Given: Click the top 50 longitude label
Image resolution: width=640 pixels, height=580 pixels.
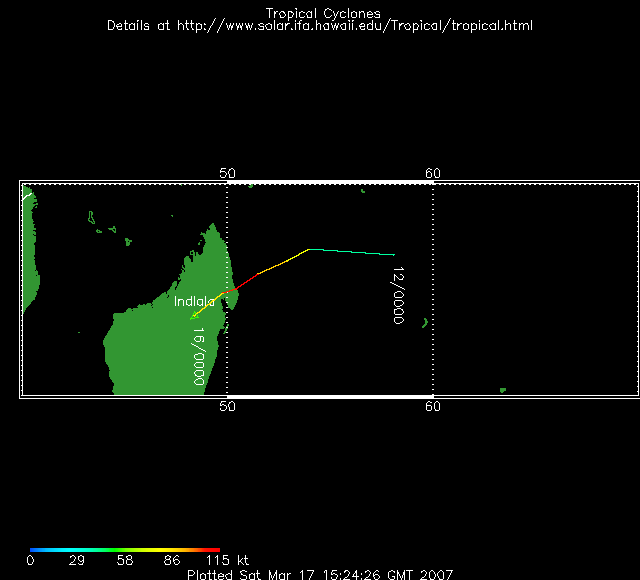Looking at the screenshot, I should [x=227, y=173].
